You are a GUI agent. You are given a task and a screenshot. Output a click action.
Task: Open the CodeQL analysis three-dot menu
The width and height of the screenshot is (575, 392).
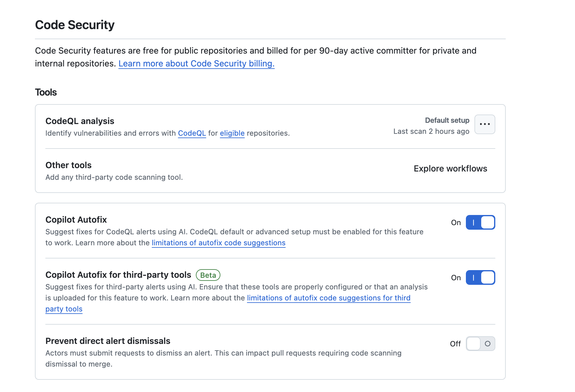click(485, 124)
